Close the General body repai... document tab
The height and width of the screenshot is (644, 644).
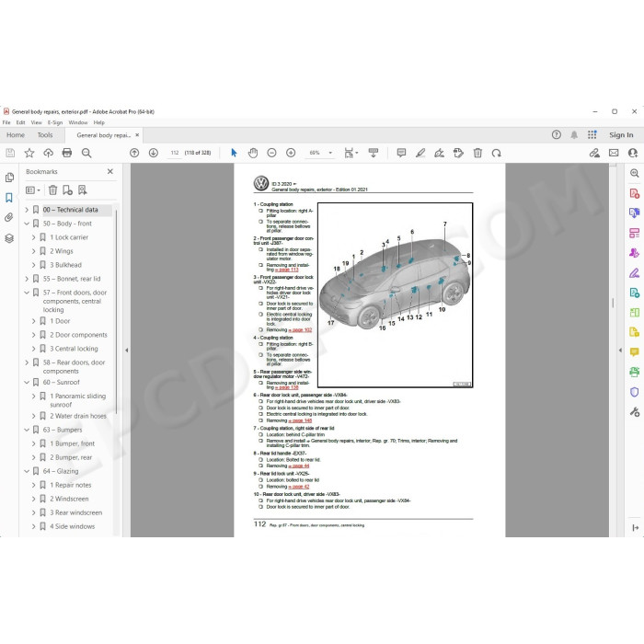tap(137, 134)
